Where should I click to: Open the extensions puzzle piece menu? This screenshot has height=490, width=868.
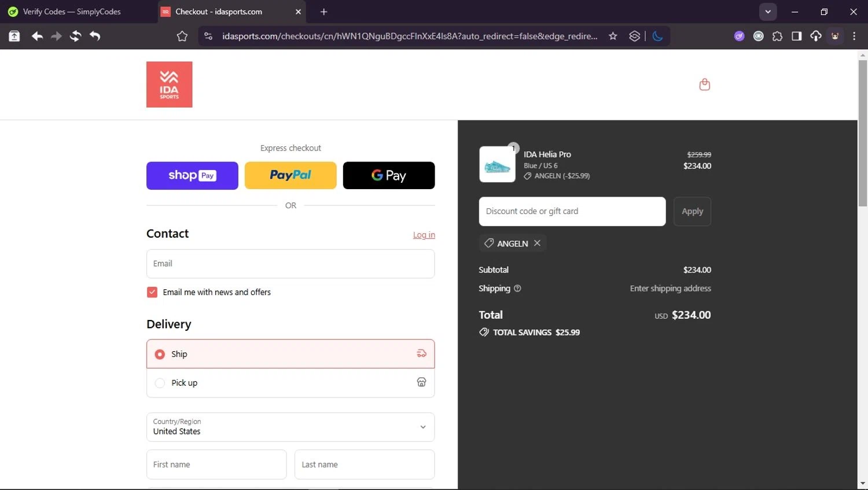(777, 36)
